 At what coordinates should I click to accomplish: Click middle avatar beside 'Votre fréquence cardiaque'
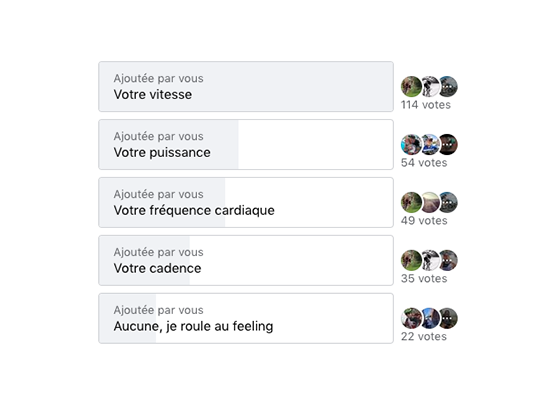click(x=430, y=202)
